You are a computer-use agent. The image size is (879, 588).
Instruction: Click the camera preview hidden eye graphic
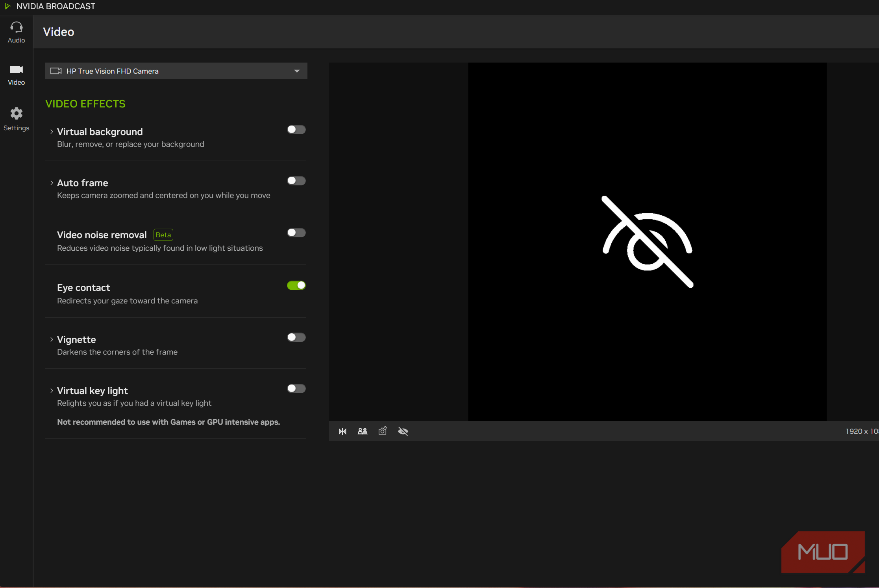coord(648,242)
